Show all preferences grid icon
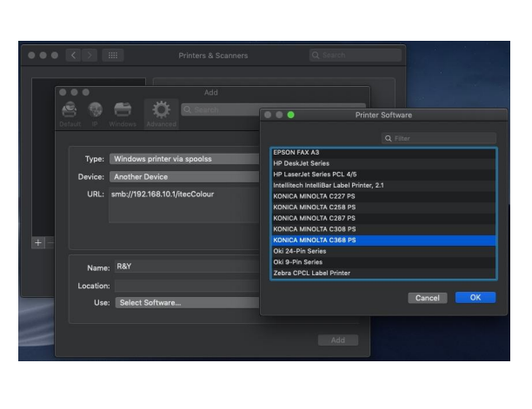Image resolution: width=532 pixels, height=409 pixels. point(113,55)
